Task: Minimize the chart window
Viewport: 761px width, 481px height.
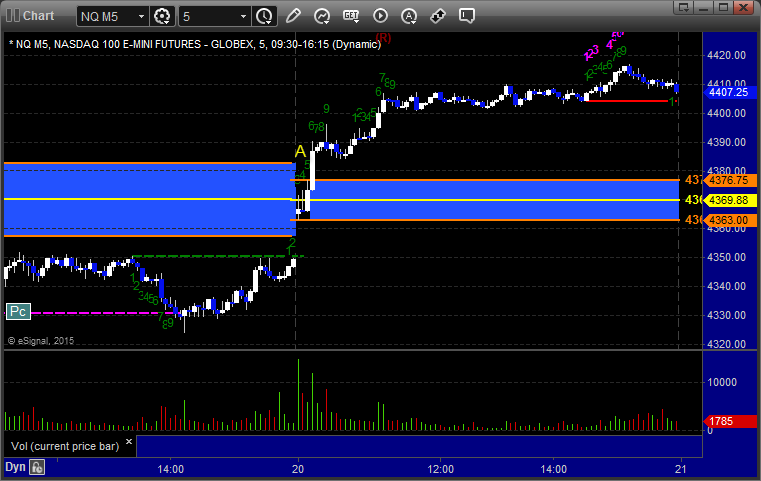Action: click(x=704, y=7)
